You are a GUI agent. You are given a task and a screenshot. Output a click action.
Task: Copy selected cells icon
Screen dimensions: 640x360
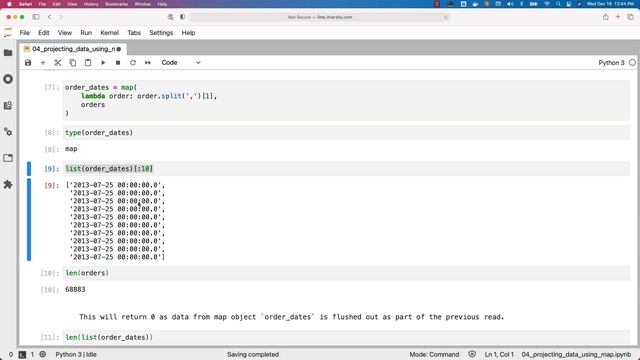73,62
